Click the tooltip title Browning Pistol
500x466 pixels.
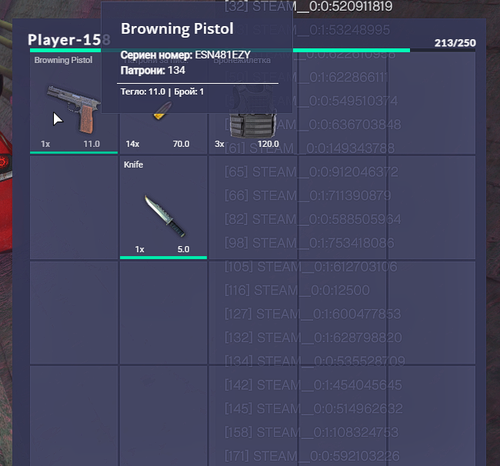click(177, 29)
